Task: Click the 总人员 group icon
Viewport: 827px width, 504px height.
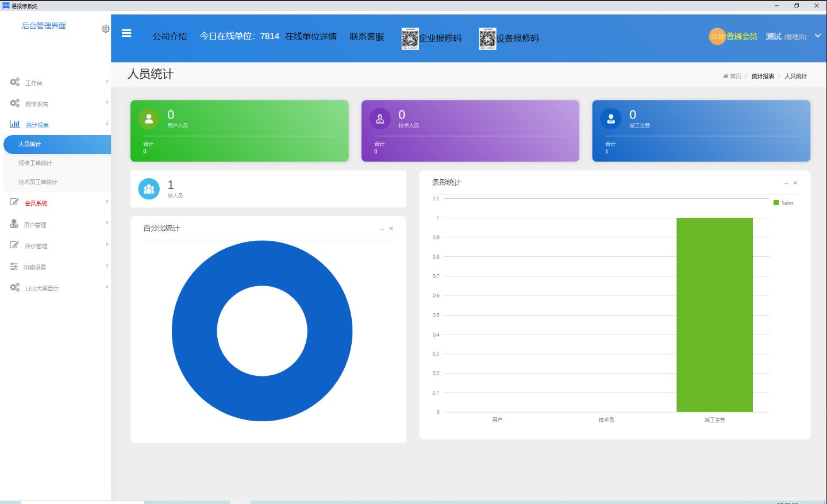Action: click(149, 188)
